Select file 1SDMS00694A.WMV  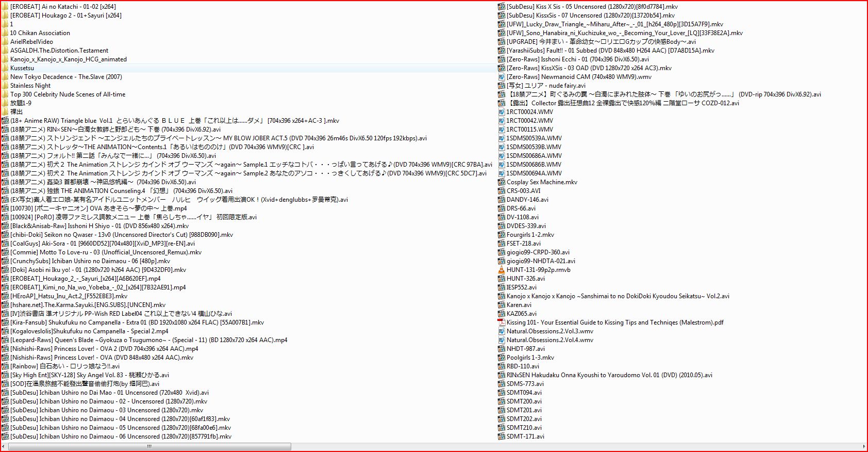click(534, 173)
